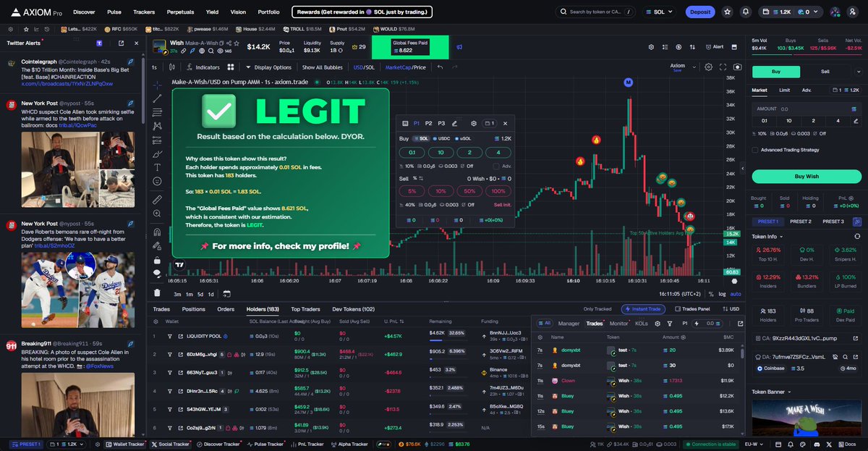The image size is (868, 451).
Task: Click the megaphone icon next to fees
Action: (459, 47)
